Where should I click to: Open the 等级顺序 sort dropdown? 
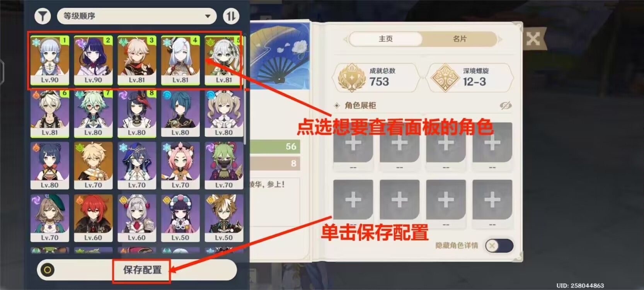pos(136,16)
